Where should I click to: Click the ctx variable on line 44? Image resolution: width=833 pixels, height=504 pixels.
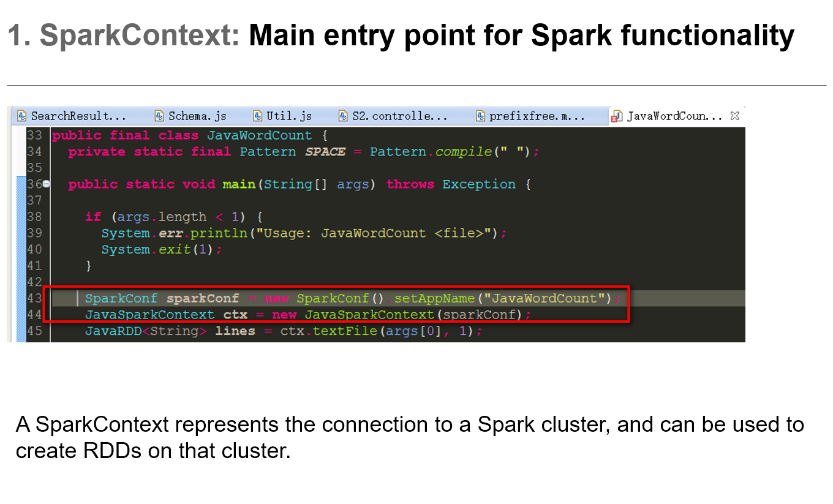[236, 315]
